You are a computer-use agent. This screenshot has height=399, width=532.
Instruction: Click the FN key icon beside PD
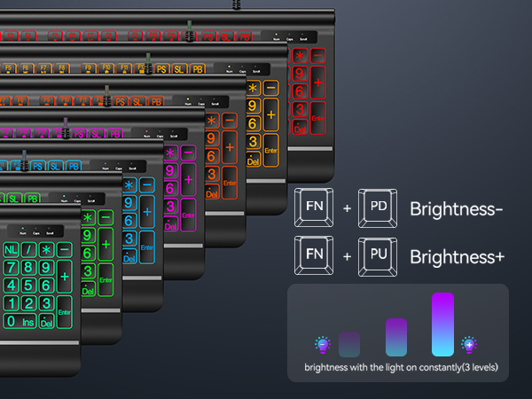315,210
